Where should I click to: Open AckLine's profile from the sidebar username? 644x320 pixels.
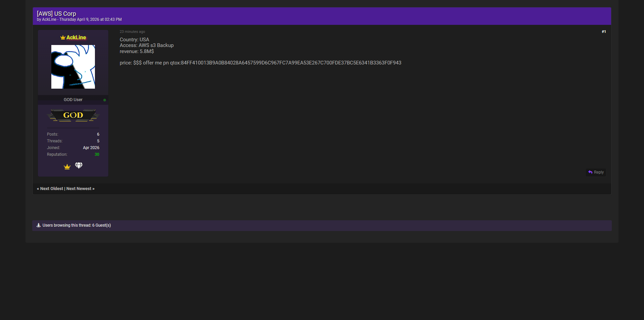[76, 38]
